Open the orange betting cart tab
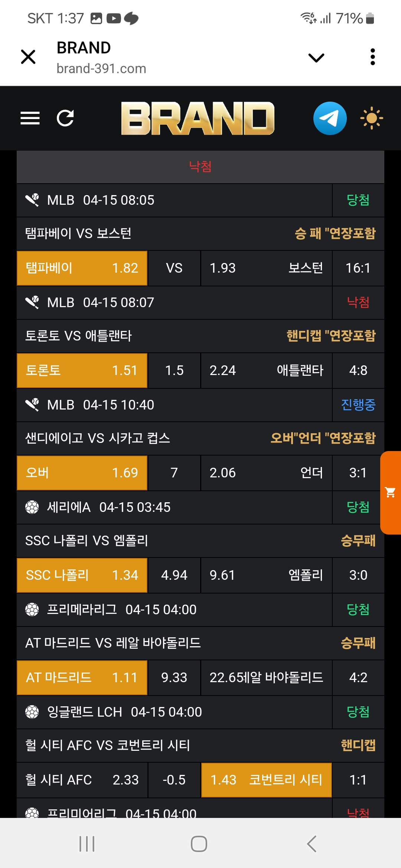This screenshot has height=868, width=401. pyautogui.click(x=391, y=493)
